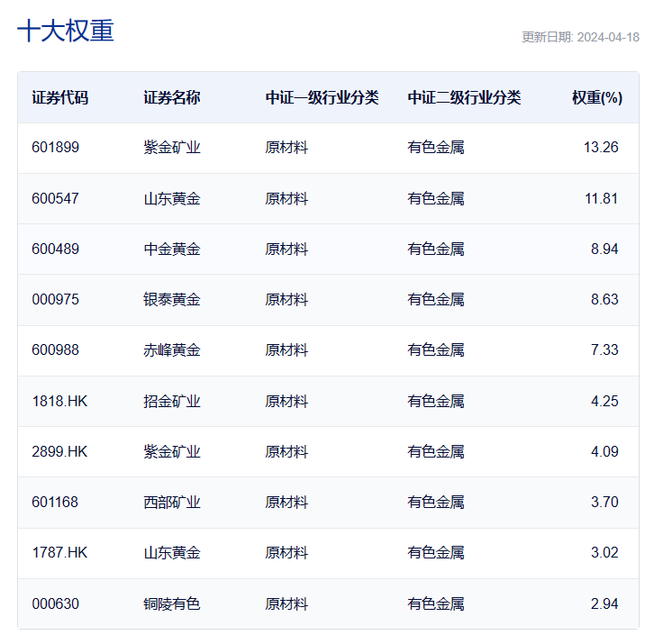
Task: Click the 权重(%) column header
Action: (597, 97)
